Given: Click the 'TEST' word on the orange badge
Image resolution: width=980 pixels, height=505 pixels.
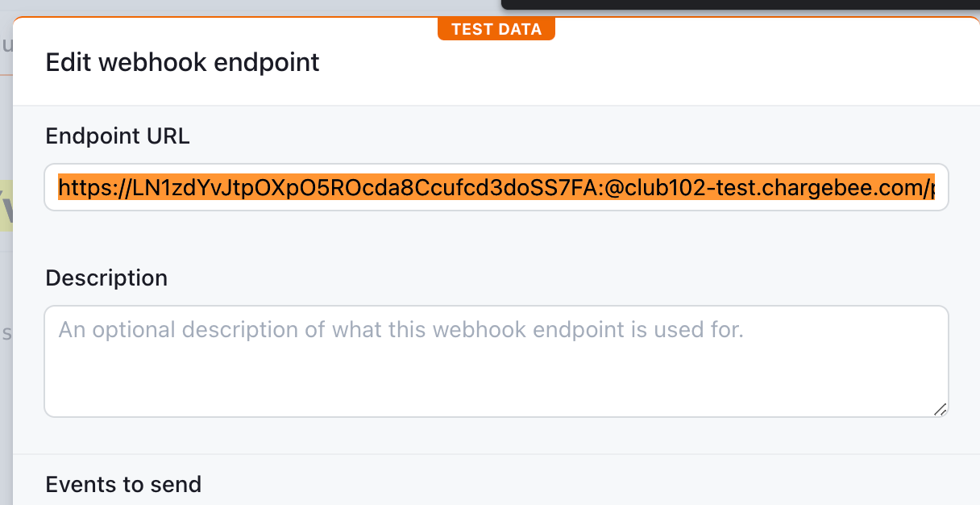Looking at the screenshot, I should tap(471, 30).
